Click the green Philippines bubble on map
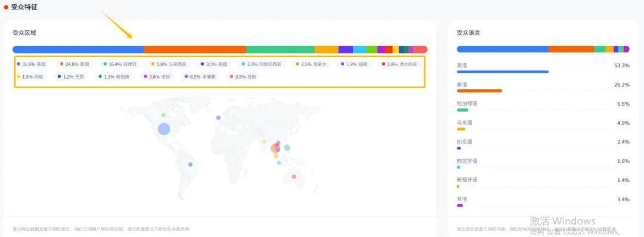Image resolution: width=644 pixels, height=237 pixels. [x=287, y=148]
